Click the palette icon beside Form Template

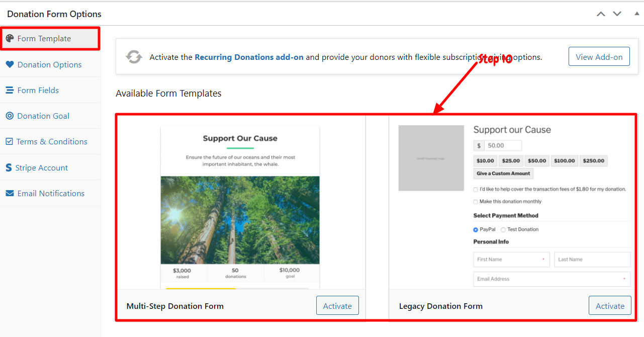click(x=10, y=38)
